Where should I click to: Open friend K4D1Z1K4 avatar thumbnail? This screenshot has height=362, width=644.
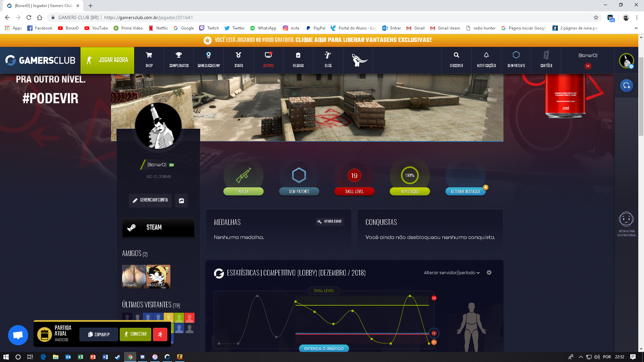pyautogui.click(x=158, y=277)
